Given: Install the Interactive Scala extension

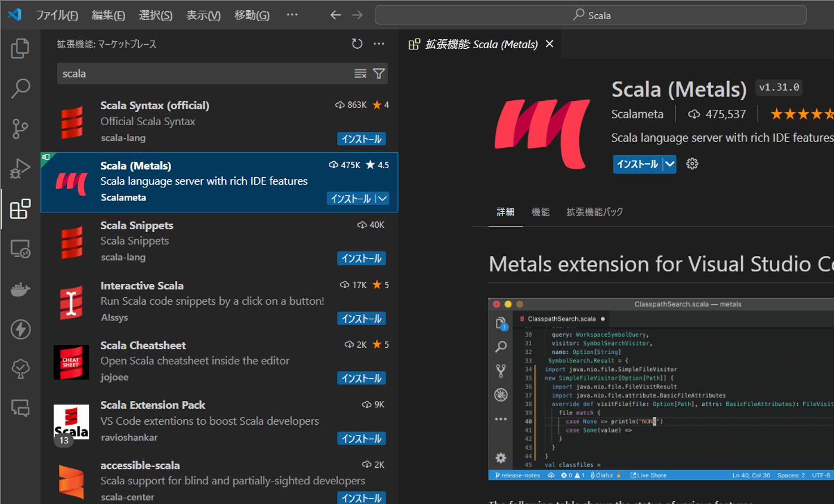Looking at the screenshot, I should click(x=361, y=319).
